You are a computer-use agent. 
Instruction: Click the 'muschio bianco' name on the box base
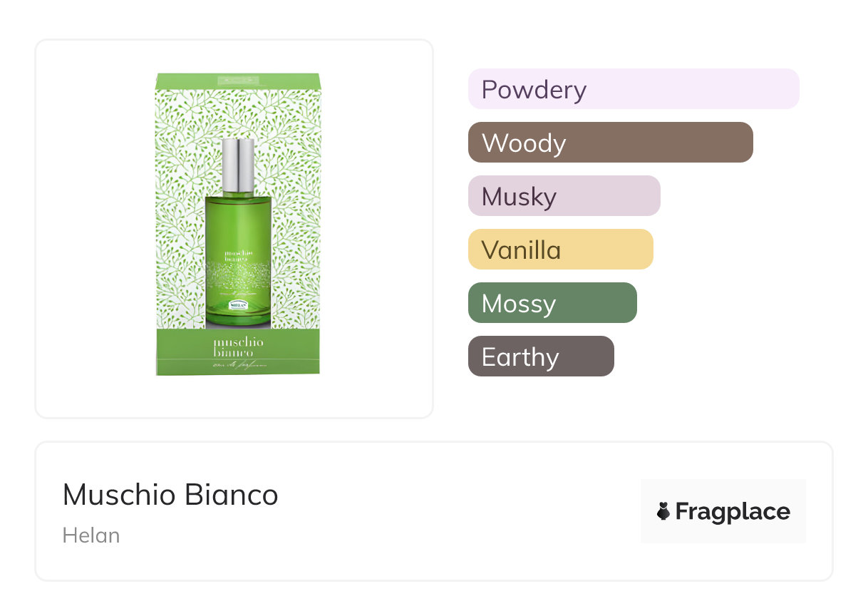click(x=238, y=347)
